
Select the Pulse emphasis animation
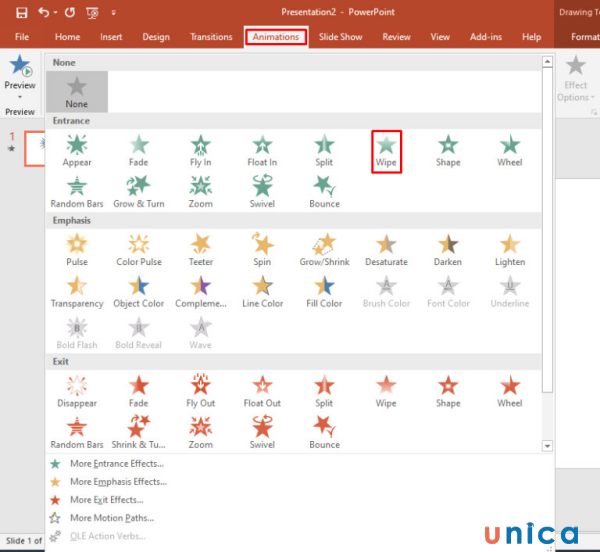pyautogui.click(x=77, y=250)
